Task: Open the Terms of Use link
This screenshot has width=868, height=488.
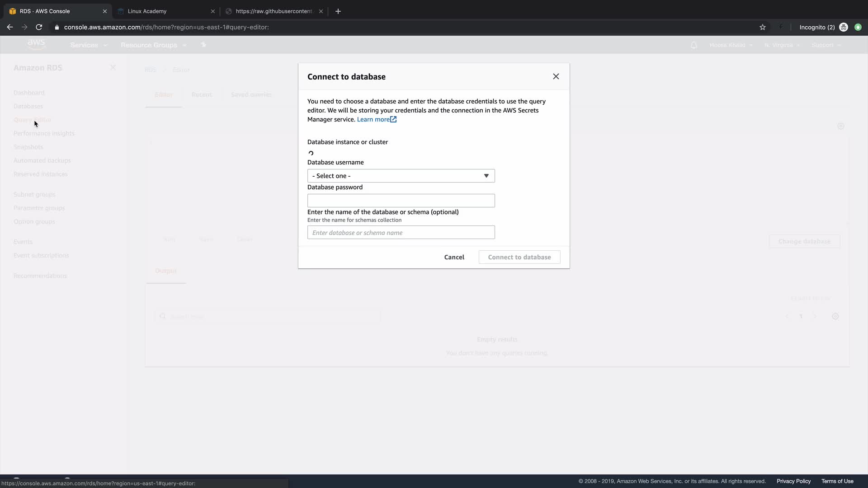Action: [x=837, y=481]
